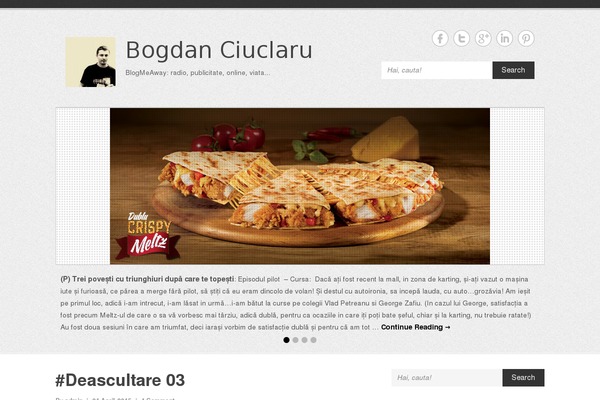Select the fourth slider dot
This screenshot has height=400, width=600.
pyautogui.click(x=313, y=340)
